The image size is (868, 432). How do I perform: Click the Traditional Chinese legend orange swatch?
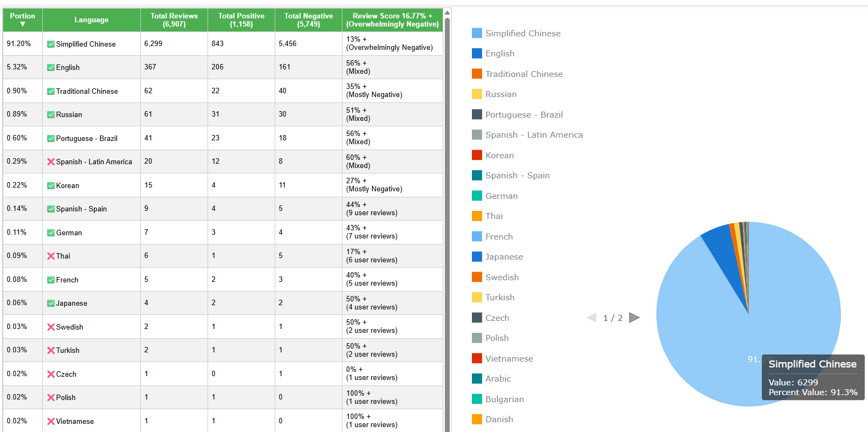(x=477, y=74)
